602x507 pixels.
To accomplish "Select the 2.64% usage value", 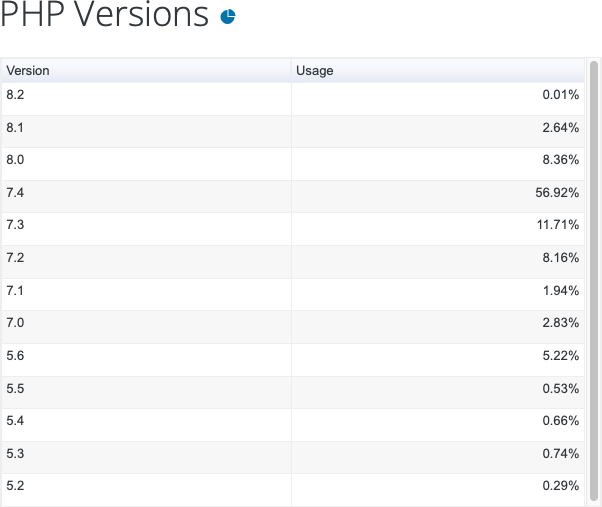I will click(x=561, y=127).
